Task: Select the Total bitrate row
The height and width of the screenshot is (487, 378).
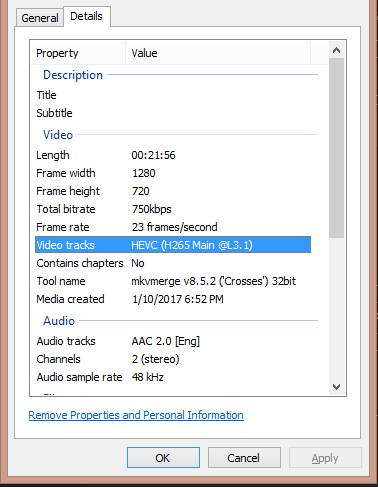Action: [x=173, y=209]
